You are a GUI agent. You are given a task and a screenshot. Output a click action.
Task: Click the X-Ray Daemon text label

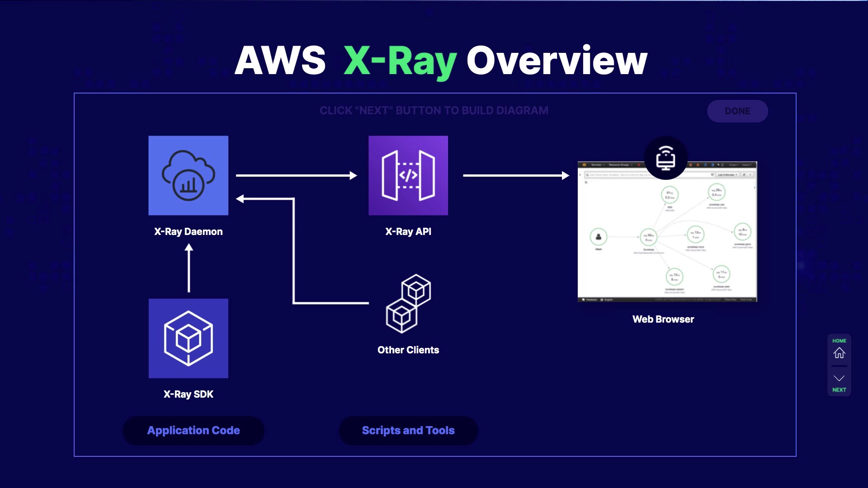pos(188,232)
